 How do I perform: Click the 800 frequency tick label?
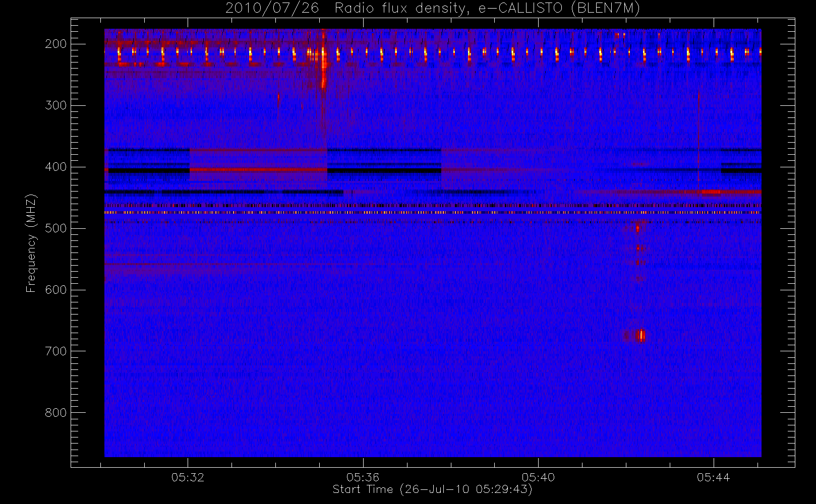coord(55,413)
